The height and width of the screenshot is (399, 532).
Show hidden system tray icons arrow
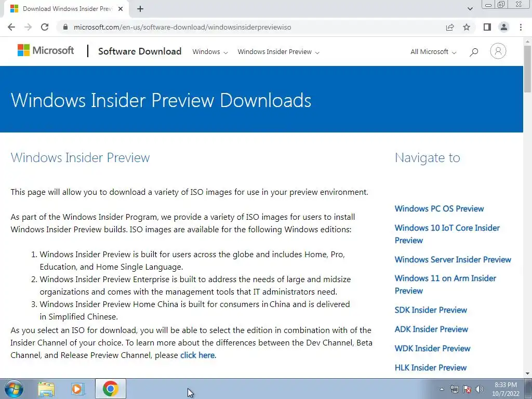pyautogui.click(x=442, y=389)
